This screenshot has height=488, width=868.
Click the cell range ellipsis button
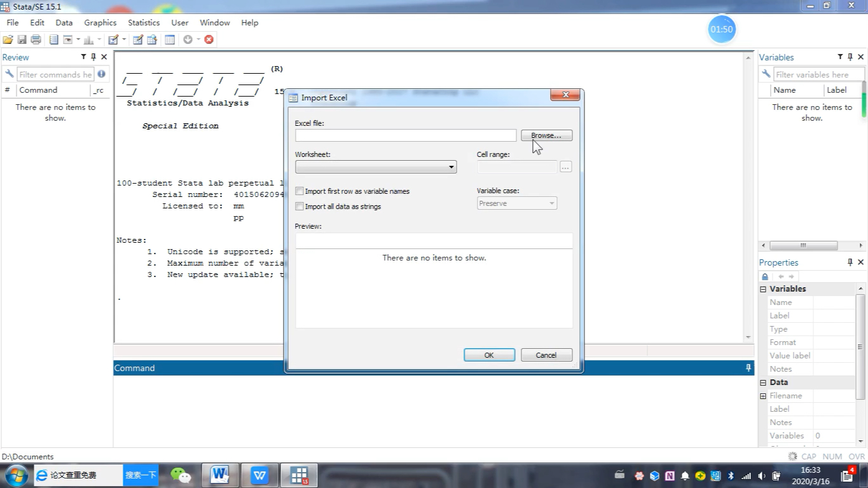click(x=565, y=167)
